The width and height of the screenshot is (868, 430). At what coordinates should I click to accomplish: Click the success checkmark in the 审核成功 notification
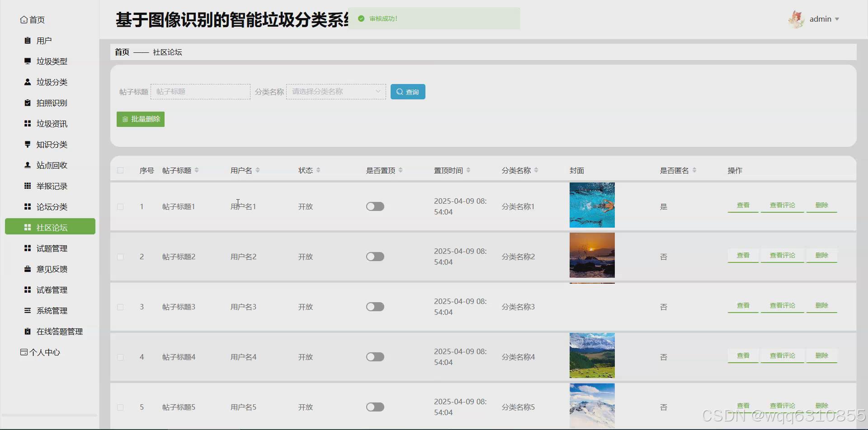click(x=361, y=19)
